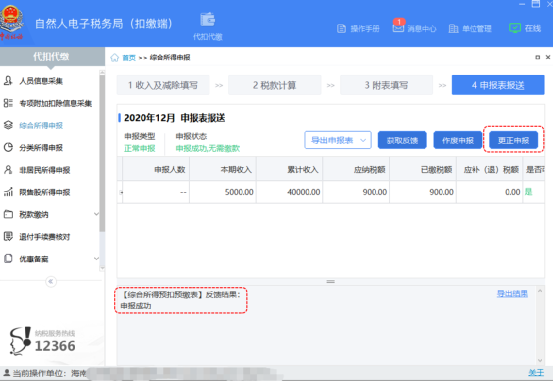This screenshot has height=381, width=553.
Task: Click the 税款缴纳 folder icon
Action: (8, 214)
